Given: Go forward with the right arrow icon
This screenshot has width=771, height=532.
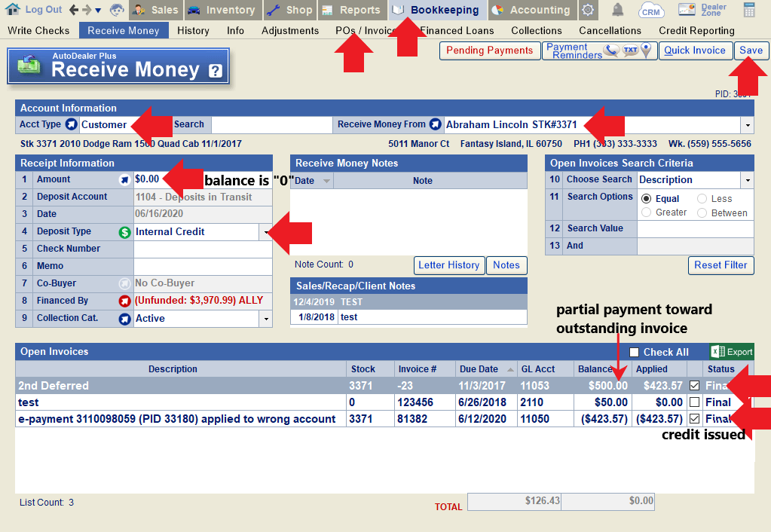Looking at the screenshot, I should pyautogui.click(x=87, y=9).
